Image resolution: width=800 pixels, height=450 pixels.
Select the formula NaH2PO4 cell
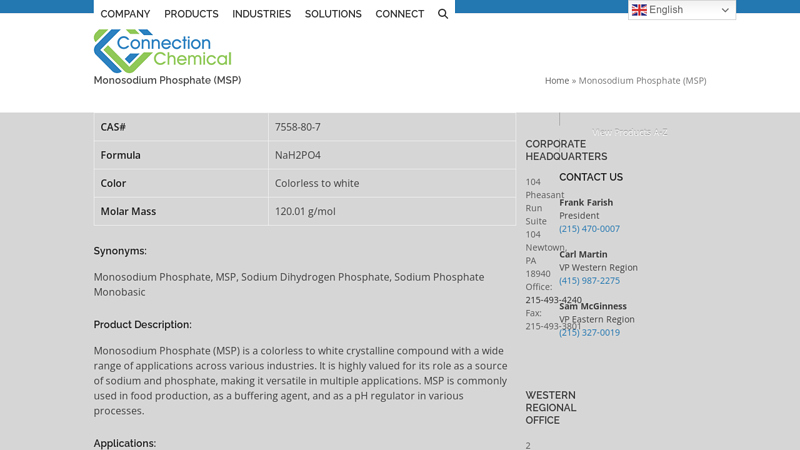coord(392,155)
